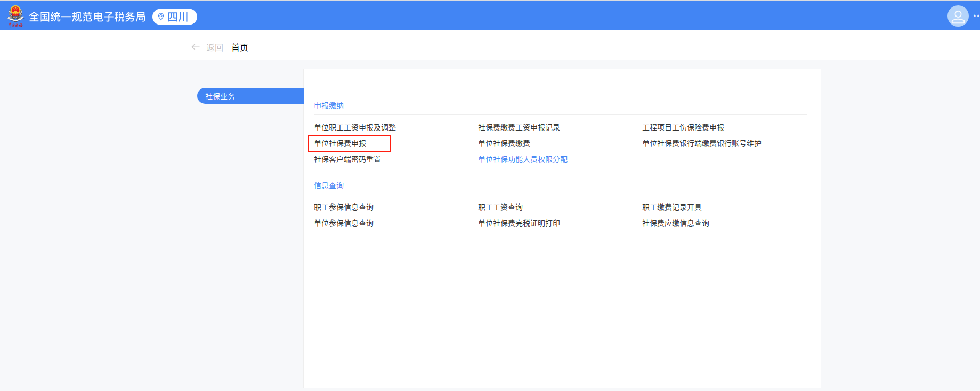This screenshot has height=391, width=980.
Task: Open 职工工资查询
Action: tap(500, 207)
